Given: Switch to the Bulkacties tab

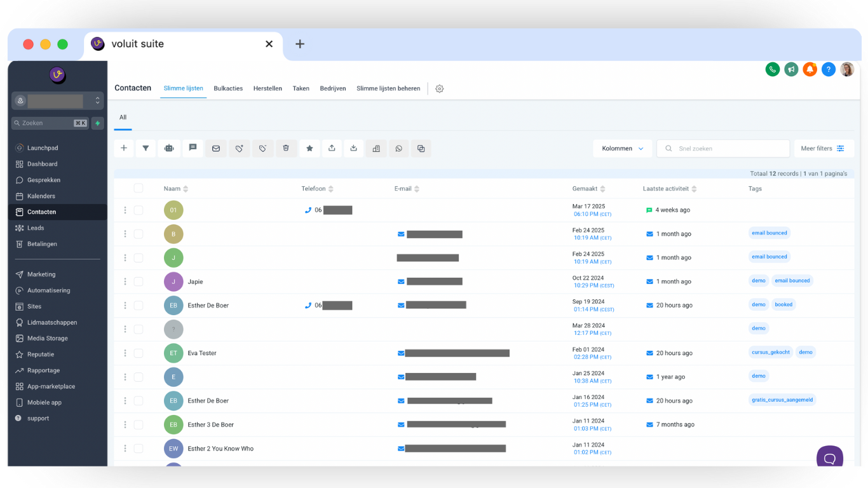Looking at the screenshot, I should tap(228, 89).
